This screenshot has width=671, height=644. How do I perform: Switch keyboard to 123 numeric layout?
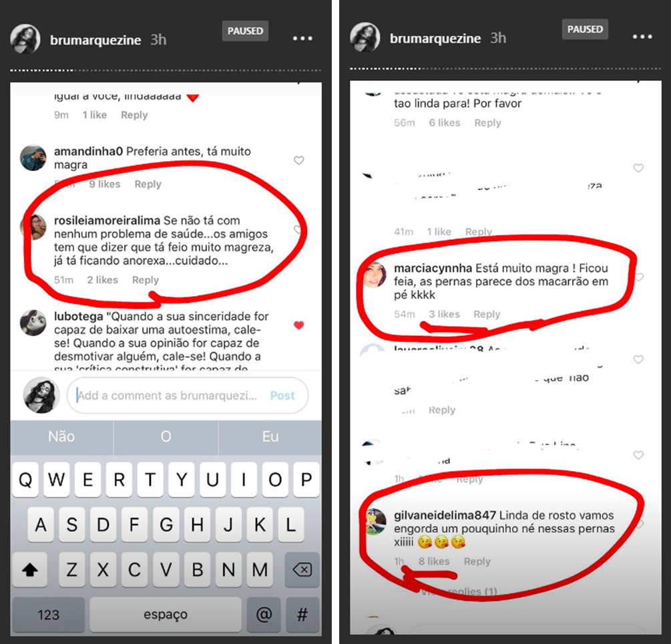coord(48,615)
